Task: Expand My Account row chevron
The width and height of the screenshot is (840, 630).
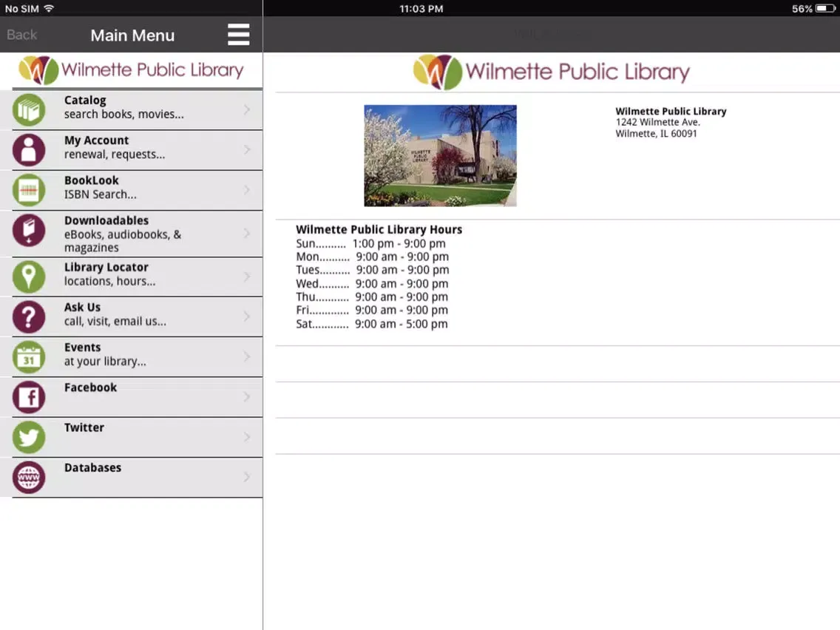Action: pyautogui.click(x=246, y=150)
